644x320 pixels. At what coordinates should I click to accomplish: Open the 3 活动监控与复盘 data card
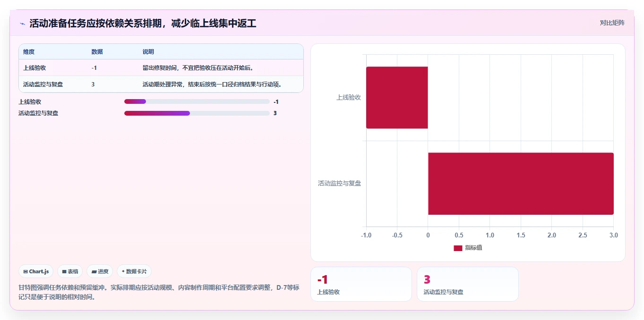click(x=468, y=284)
